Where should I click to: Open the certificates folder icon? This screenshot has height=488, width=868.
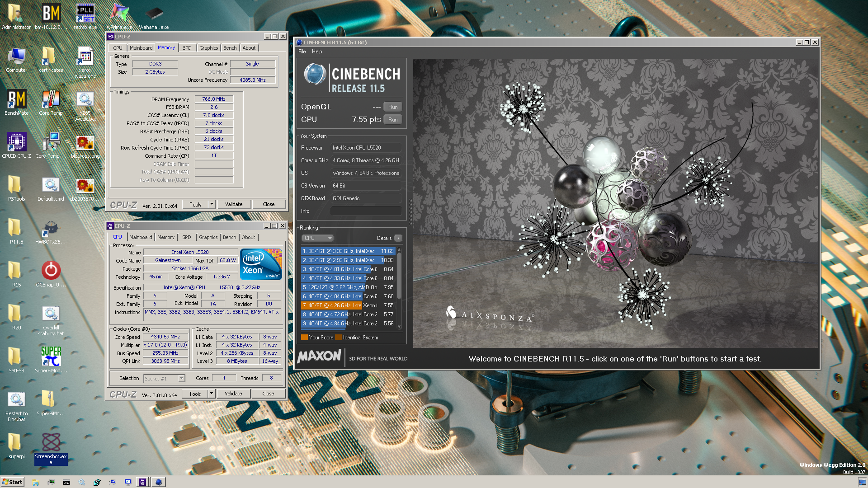[51, 59]
